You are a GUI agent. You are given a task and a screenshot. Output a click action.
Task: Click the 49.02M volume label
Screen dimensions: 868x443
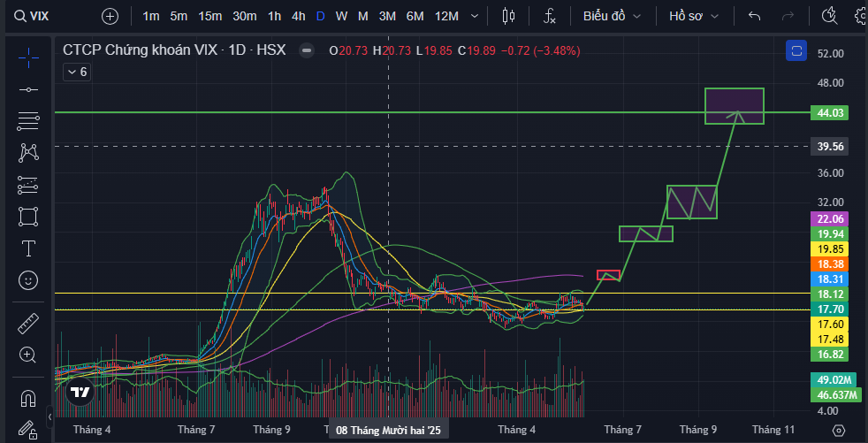click(x=833, y=380)
